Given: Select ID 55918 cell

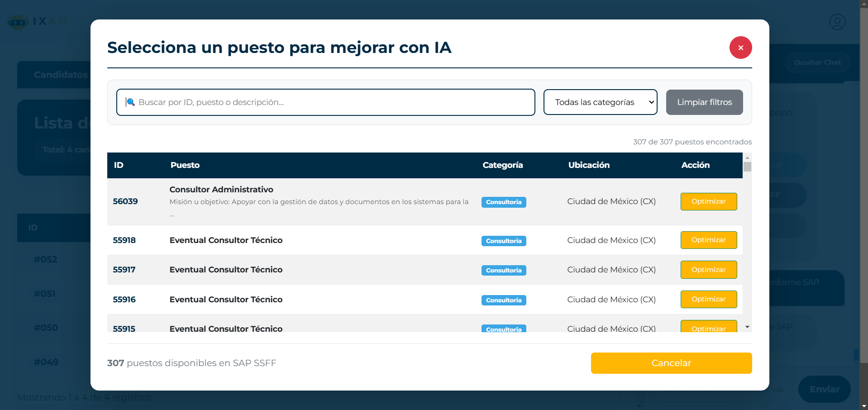Looking at the screenshot, I should (x=124, y=240).
